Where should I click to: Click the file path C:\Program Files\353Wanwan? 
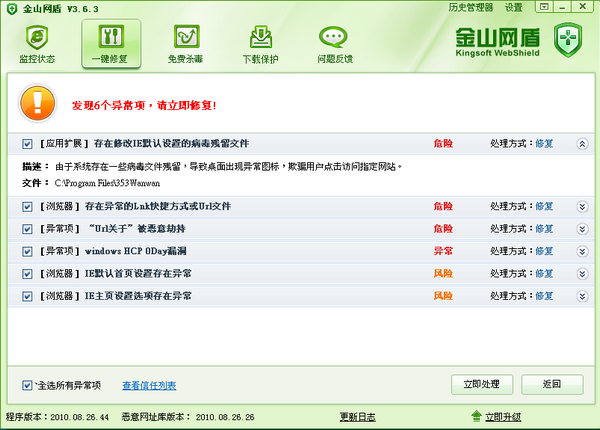(107, 183)
